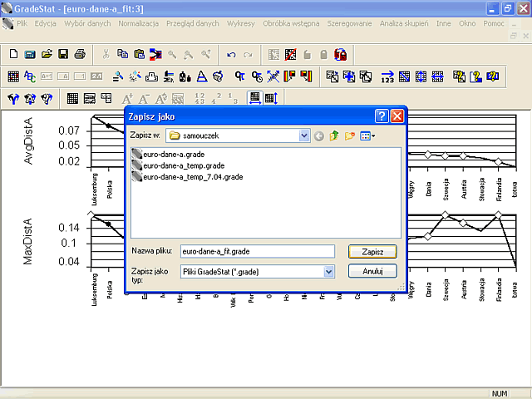Click the Save floppy disk icon

63,54
